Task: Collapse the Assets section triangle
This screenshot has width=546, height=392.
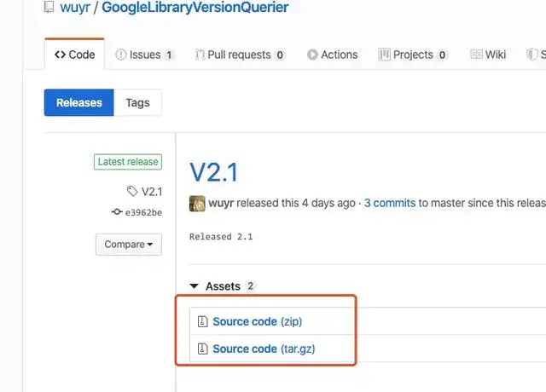Action: 194,286
